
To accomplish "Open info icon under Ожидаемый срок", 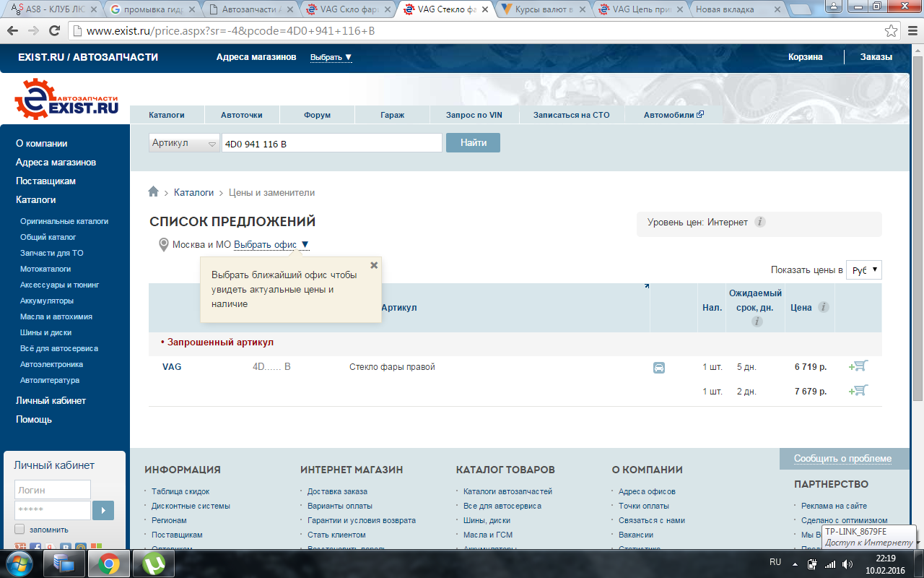I will coord(757,322).
